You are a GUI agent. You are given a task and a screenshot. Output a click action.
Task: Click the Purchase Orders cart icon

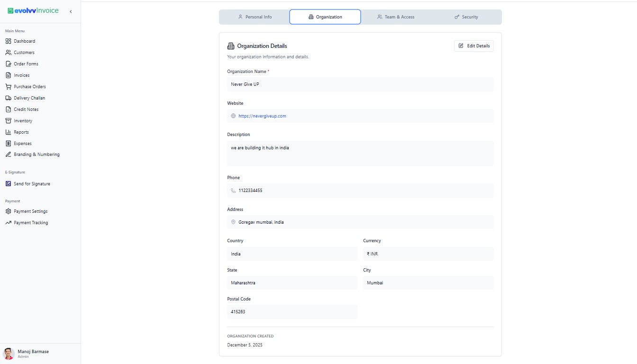coord(8,87)
